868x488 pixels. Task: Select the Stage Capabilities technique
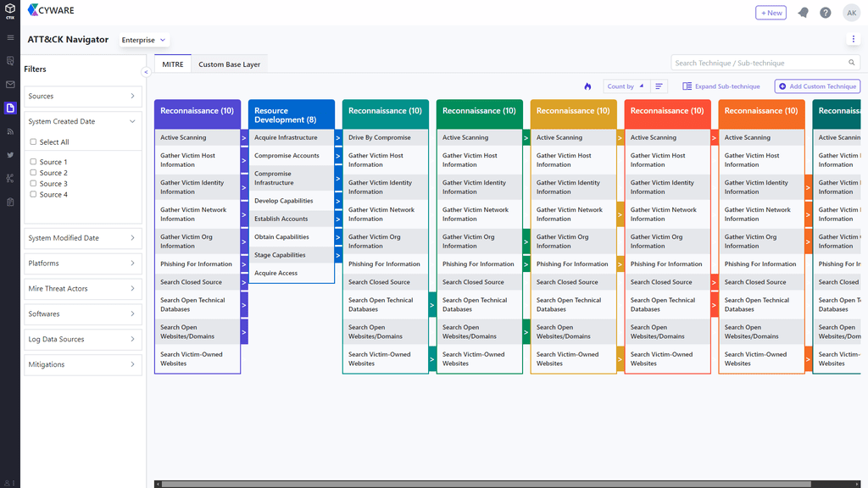pos(292,255)
